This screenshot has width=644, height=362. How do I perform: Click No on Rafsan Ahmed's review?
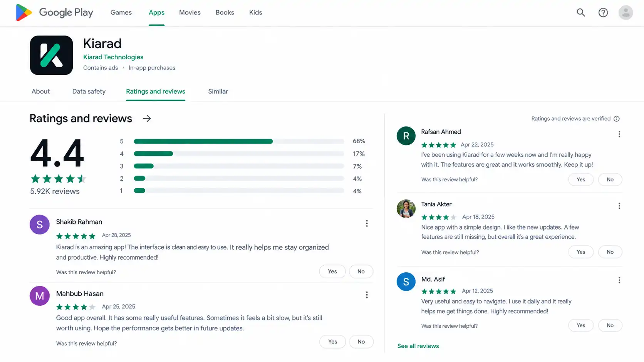pos(610,179)
